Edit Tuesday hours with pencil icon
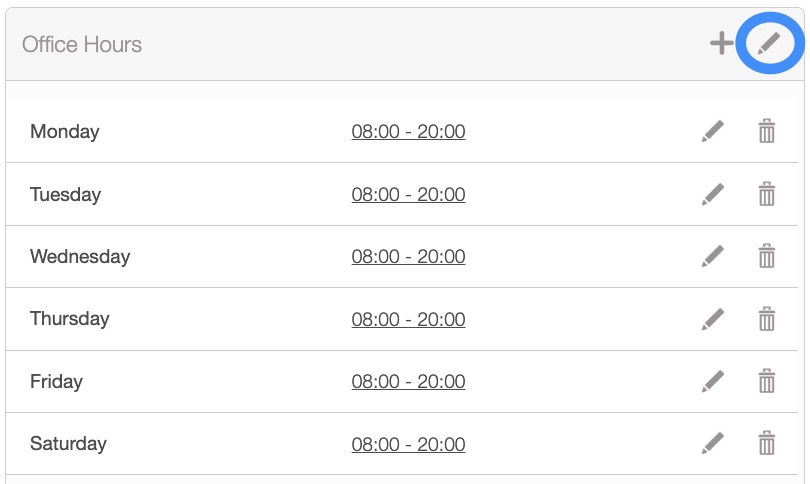 click(713, 194)
